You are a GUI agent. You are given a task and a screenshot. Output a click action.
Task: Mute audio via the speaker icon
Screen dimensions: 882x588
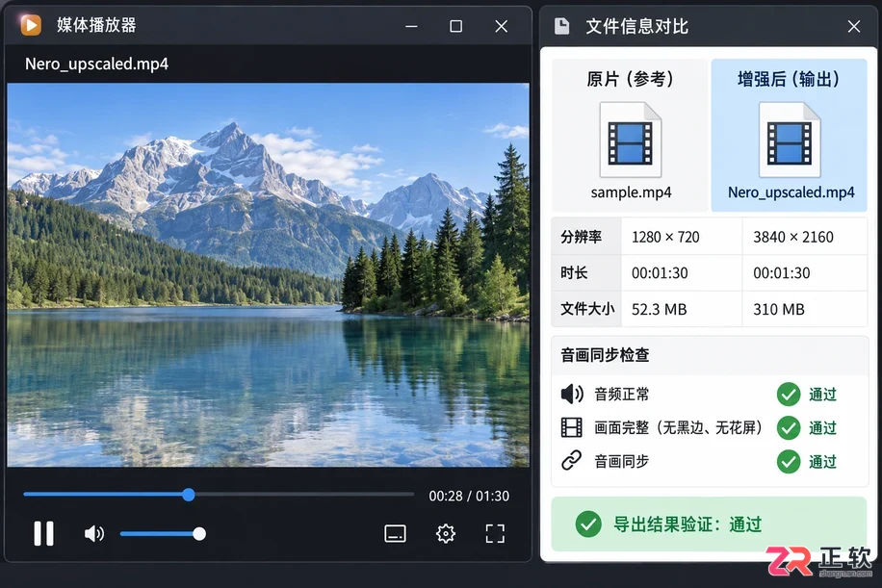coord(94,533)
